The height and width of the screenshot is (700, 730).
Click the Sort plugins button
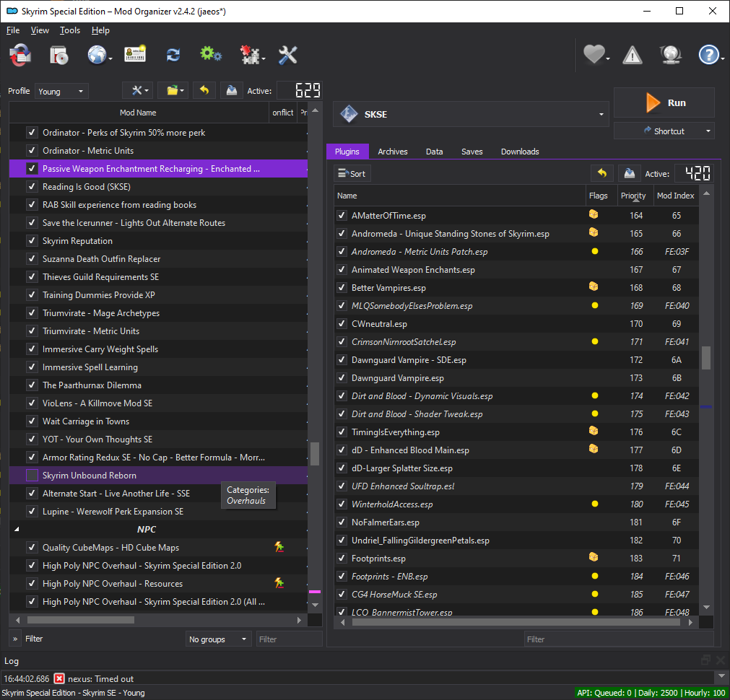tap(352, 174)
